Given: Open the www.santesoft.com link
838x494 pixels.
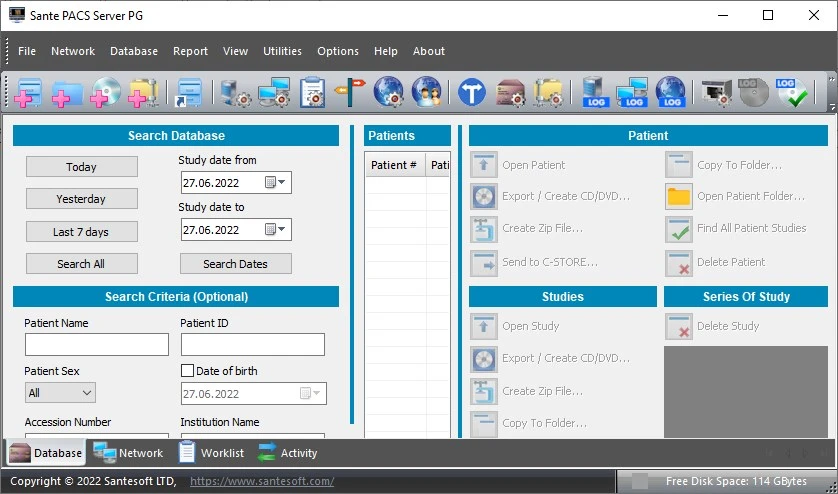Looking at the screenshot, I should pyautogui.click(x=262, y=482).
